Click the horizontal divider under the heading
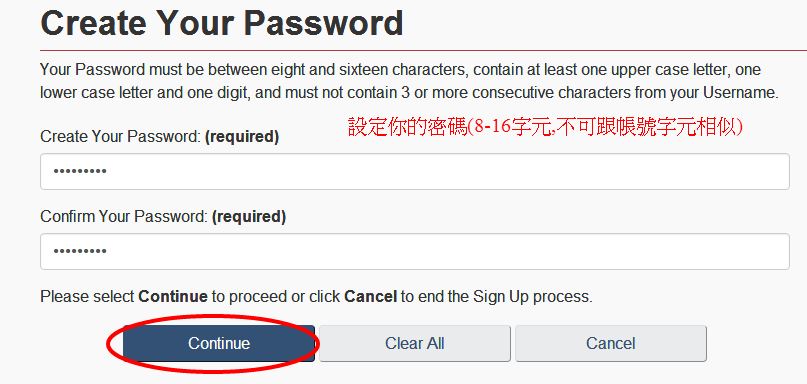 (x=424, y=50)
